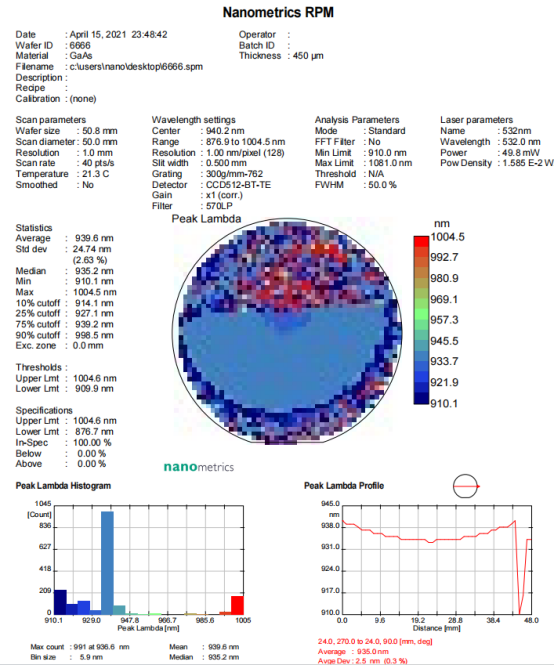Select the Scan rate value 40 pts/s
Viewport: 554px width, 665px height.
(x=98, y=163)
